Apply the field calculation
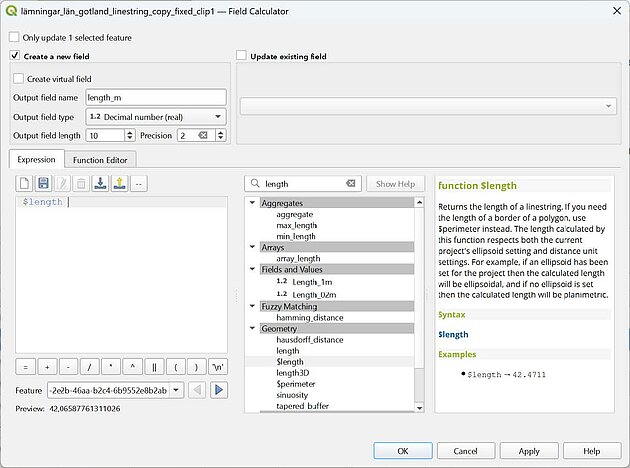The height and width of the screenshot is (468, 630). pyautogui.click(x=529, y=451)
